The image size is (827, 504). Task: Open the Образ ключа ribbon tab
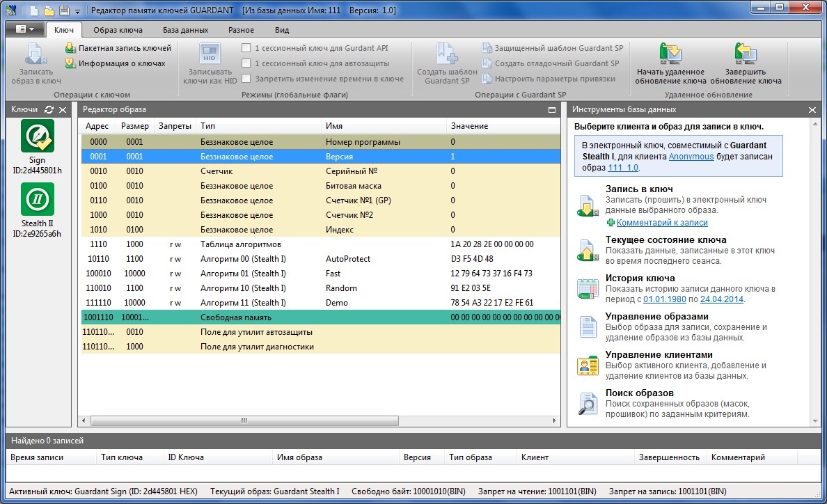(118, 30)
